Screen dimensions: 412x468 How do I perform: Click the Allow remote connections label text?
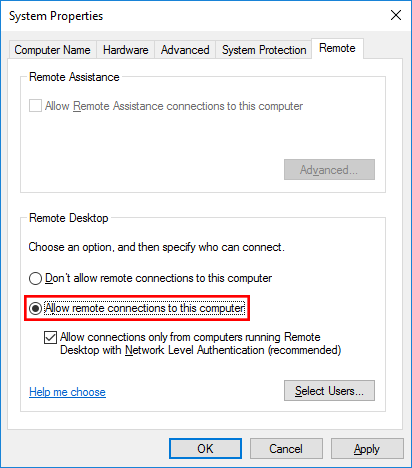tap(145, 308)
